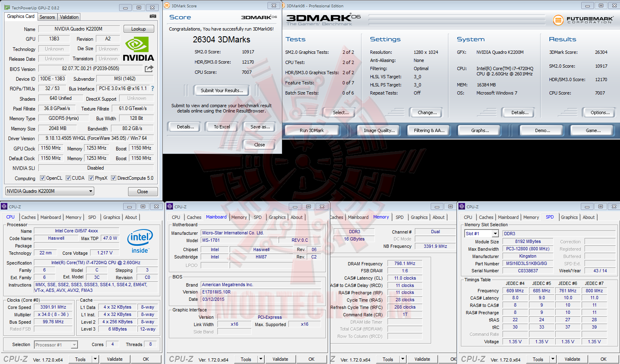Click the DRAM Frequency value 798.1 MHz
Viewport: 620px width, 364px height.
point(405,263)
